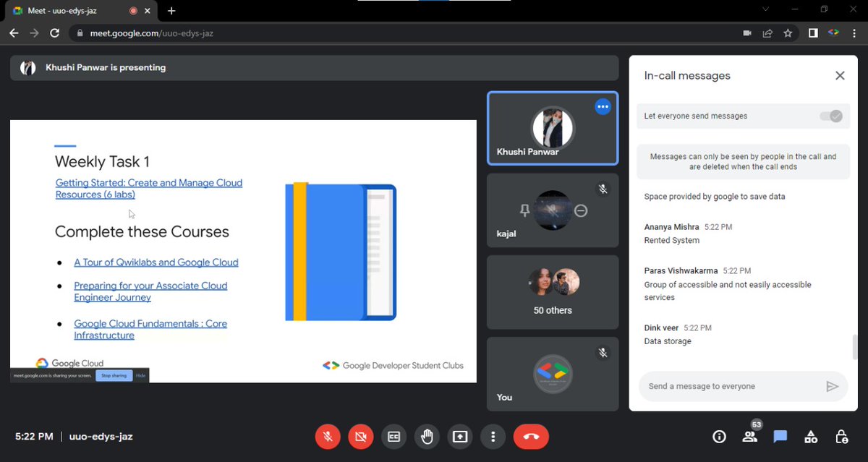Viewport: 868px width, 462px height.
Task: Open A Tour of Qwiklabs and Google Cloud link
Action: click(x=156, y=262)
